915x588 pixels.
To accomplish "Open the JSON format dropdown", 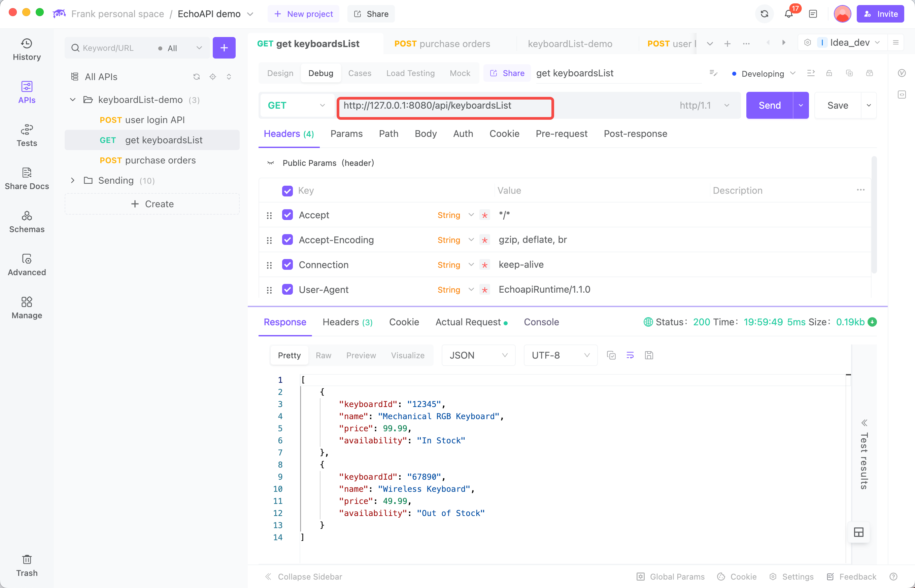I will [478, 356].
